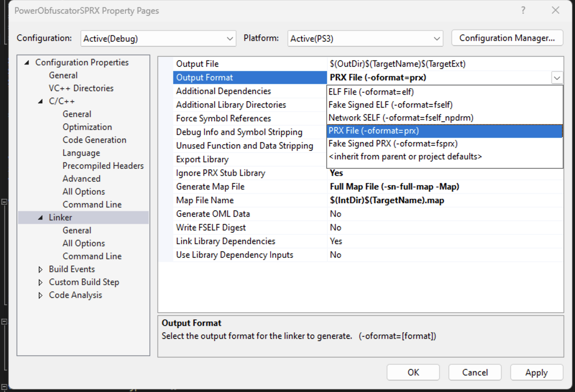Select the Advanced tree item
This screenshot has height=392, width=575.
click(82, 179)
